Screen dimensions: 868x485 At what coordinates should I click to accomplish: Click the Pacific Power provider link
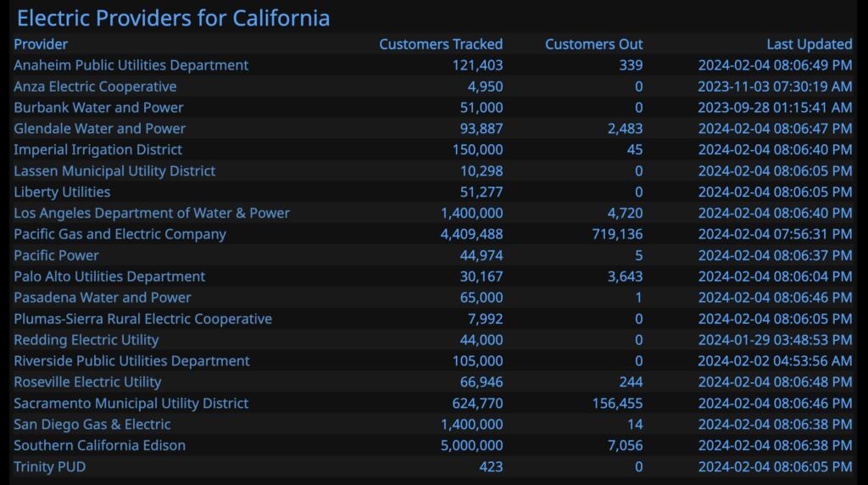coord(56,255)
